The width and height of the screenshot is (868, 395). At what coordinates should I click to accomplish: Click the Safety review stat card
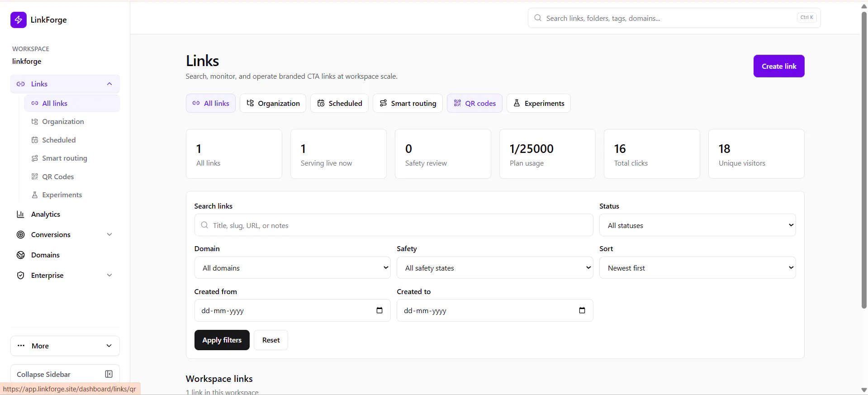(x=443, y=154)
